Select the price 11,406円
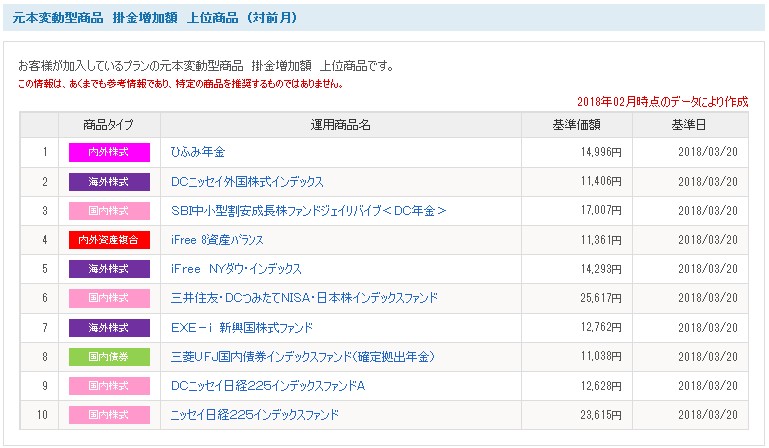The width and height of the screenshot is (769, 448). [x=601, y=182]
